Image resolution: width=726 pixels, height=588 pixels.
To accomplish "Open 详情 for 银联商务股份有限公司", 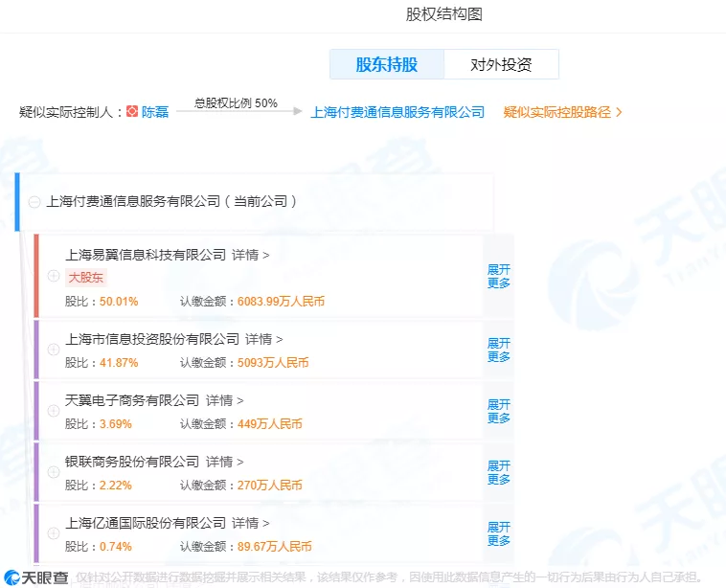I will (224, 462).
